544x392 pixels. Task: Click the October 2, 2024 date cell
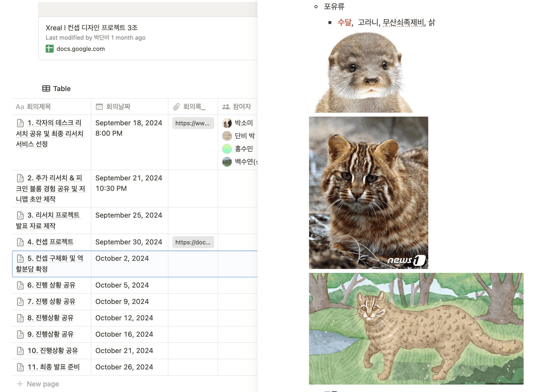click(122, 259)
